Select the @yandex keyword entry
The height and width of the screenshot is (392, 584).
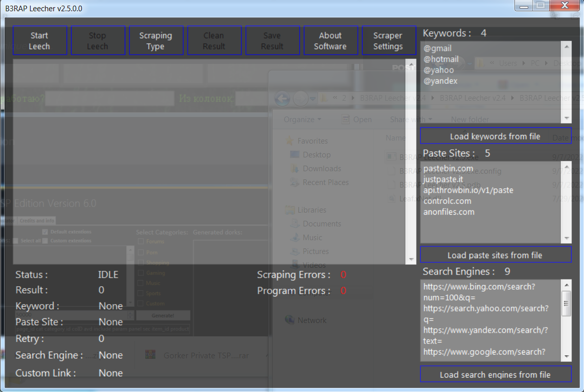pos(440,81)
